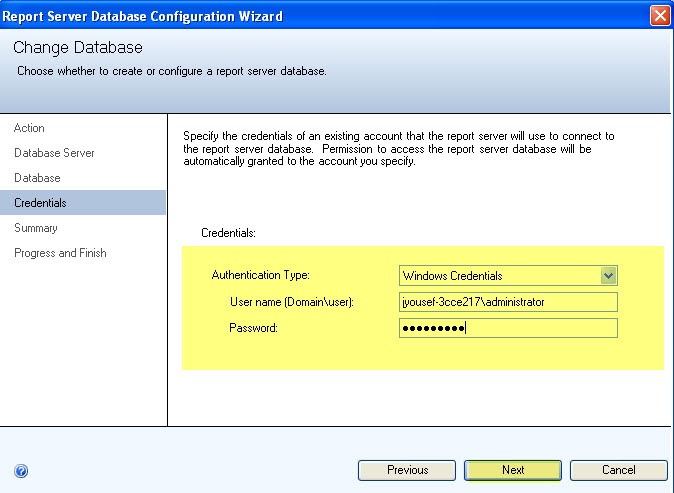
Task: Open the help icon at bottom left
Action: point(21,471)
